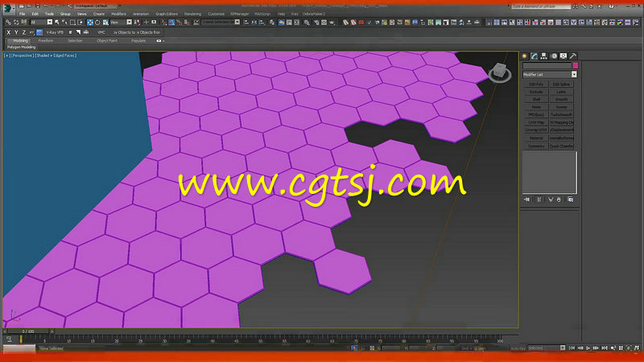The height and width of the screenshot is (362, 644).
Task: Click Remove Modifier trash icon
Action: [x=559, y=200]
